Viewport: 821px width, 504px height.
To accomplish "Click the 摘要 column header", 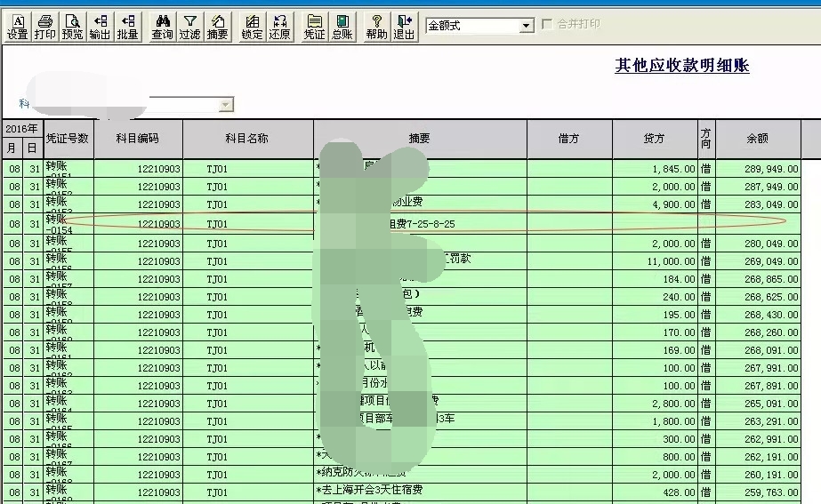I will pos(420,140).
